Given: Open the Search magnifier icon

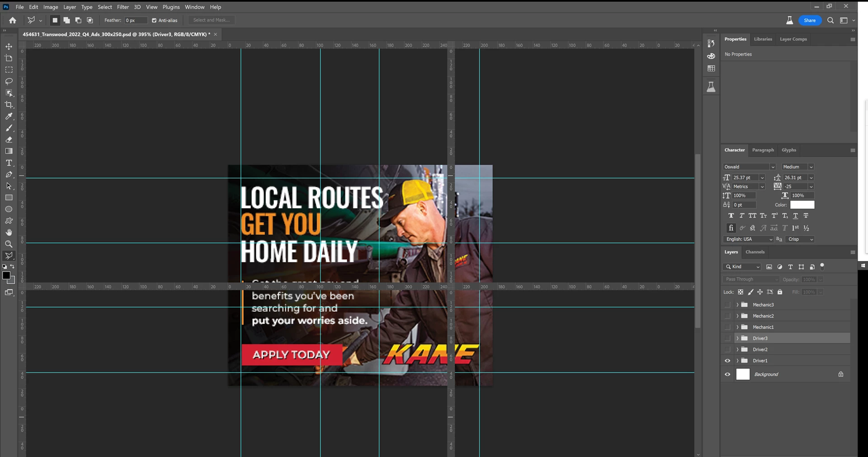Looking at the screenshot, I should (x=830, y=20).
